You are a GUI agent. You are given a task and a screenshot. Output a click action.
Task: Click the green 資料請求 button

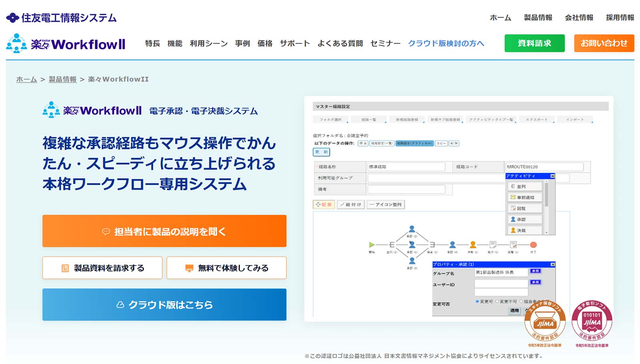click(x=534, y=43)
